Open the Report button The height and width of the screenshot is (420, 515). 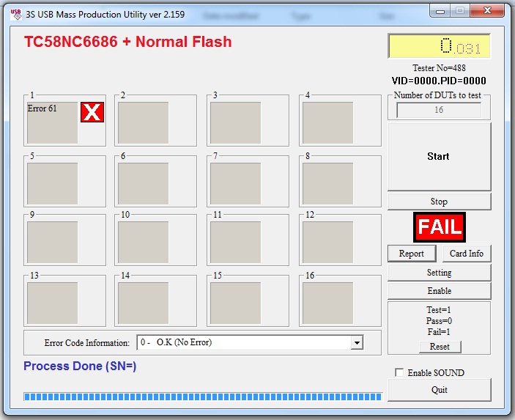pos(412,254)
